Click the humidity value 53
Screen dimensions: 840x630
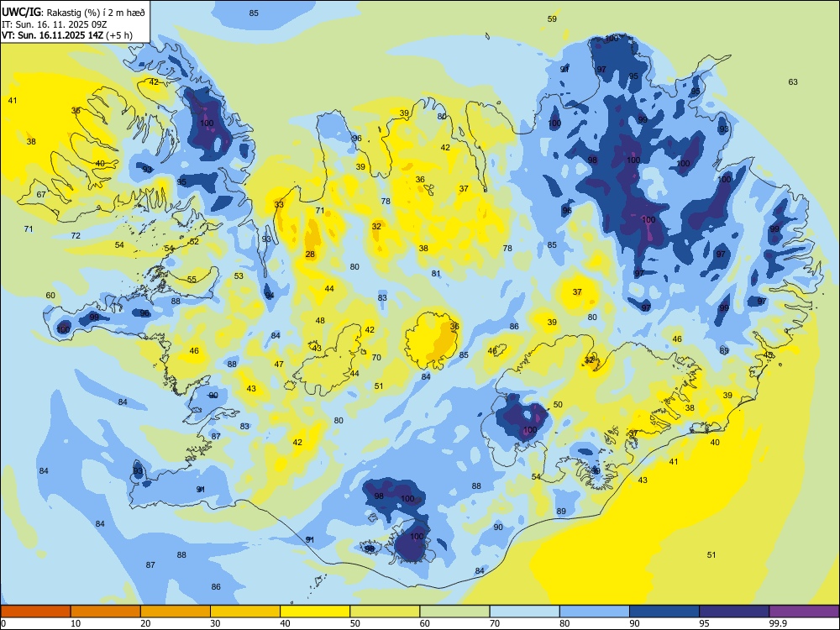point(239,276)
